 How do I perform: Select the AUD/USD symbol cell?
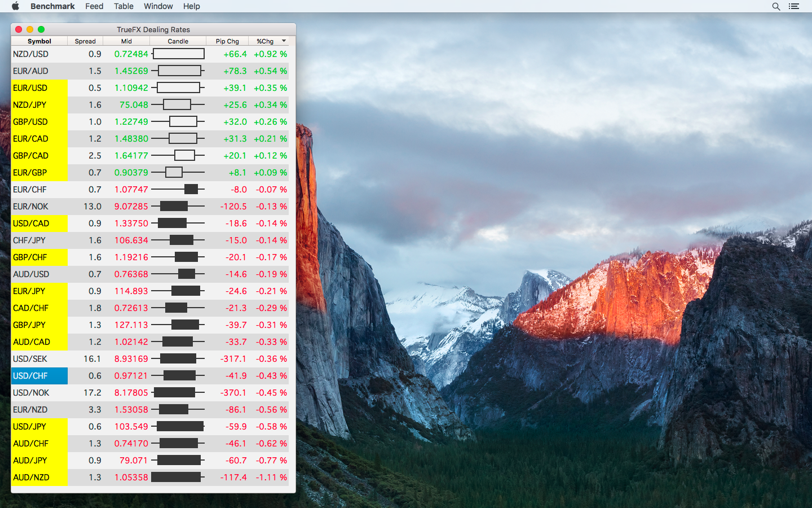coord(39,274)
